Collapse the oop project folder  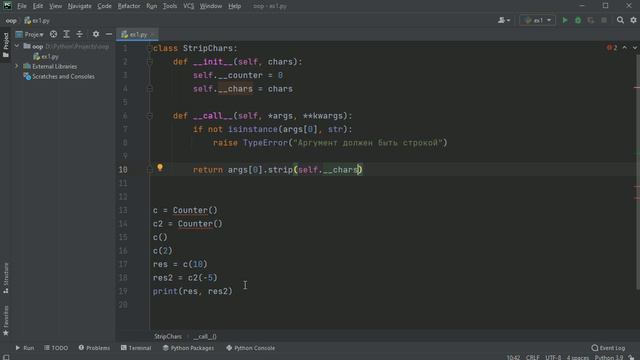[x=17, y=46]
